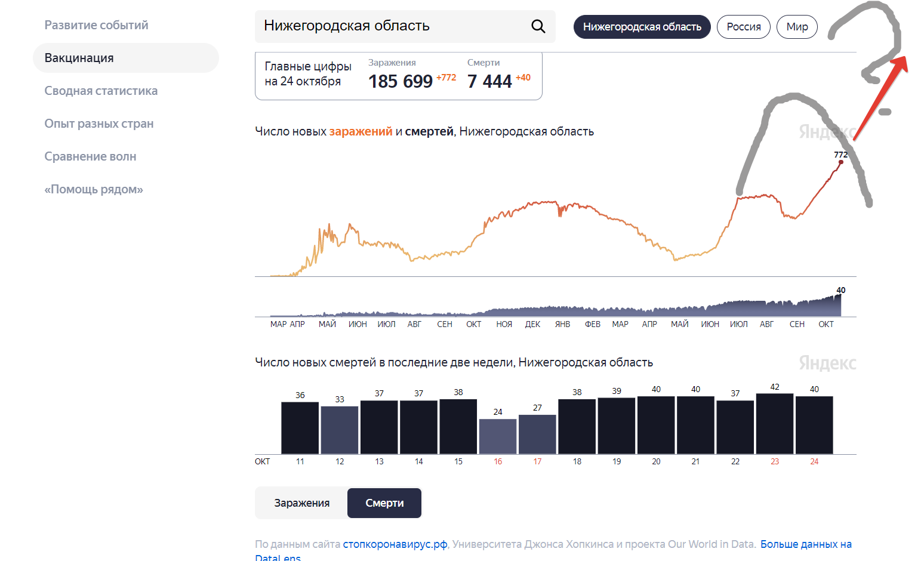Go to Сводная статистика
Image resolution: width=924 pixels, height=561 pixels.
pos(101,91)
